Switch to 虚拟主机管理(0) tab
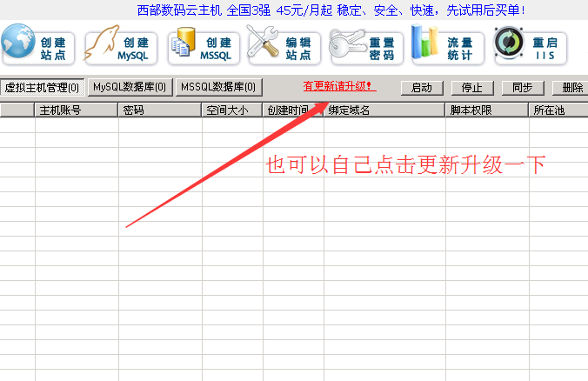 43,88
